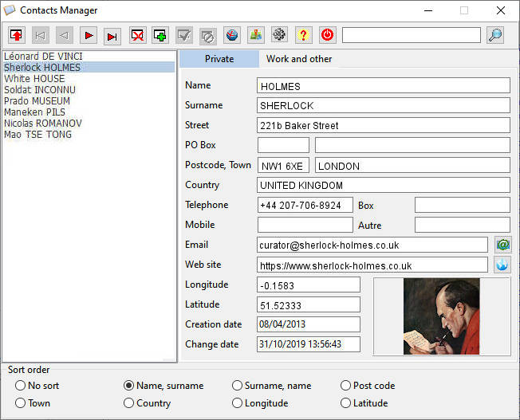Click the empty Autre field
The image size is (520, 420).
point(463,225)
